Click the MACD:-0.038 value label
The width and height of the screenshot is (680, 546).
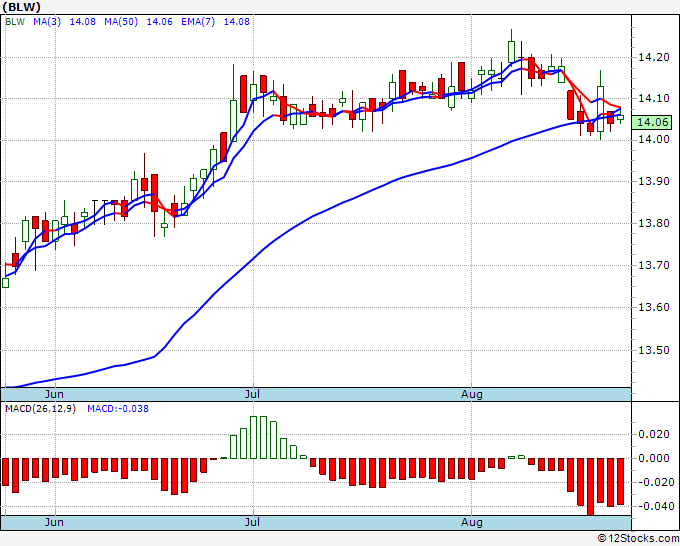[x=118, y=409]
